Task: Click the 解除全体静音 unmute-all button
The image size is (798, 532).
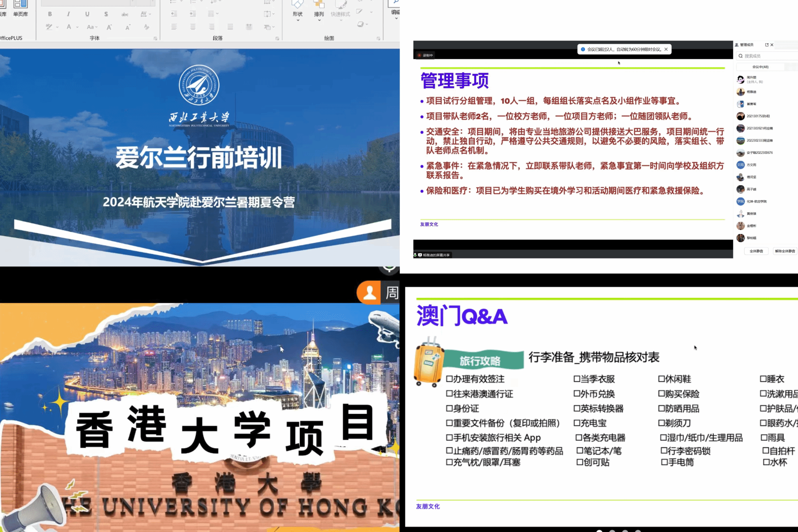Action: click(x=785, y=251)
